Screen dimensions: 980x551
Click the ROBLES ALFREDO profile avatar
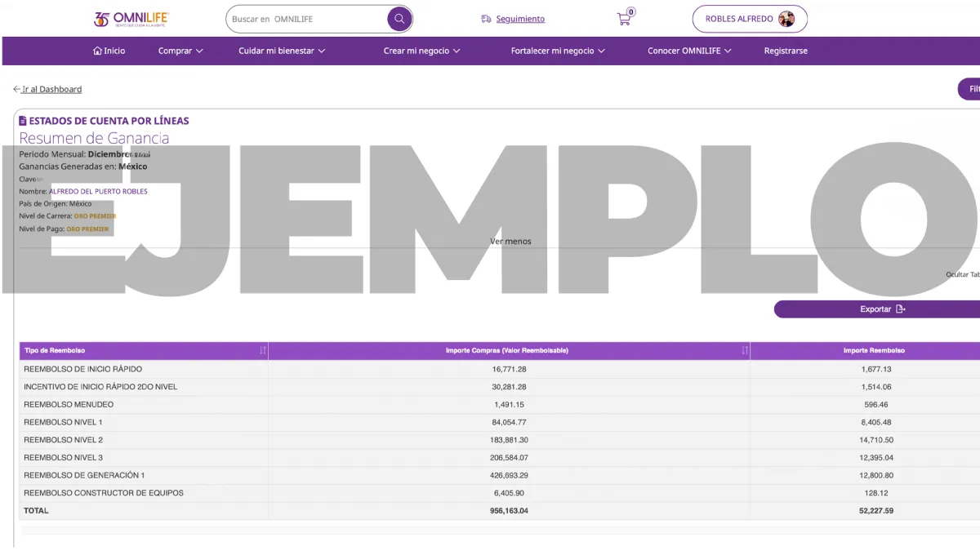(786, 19)
